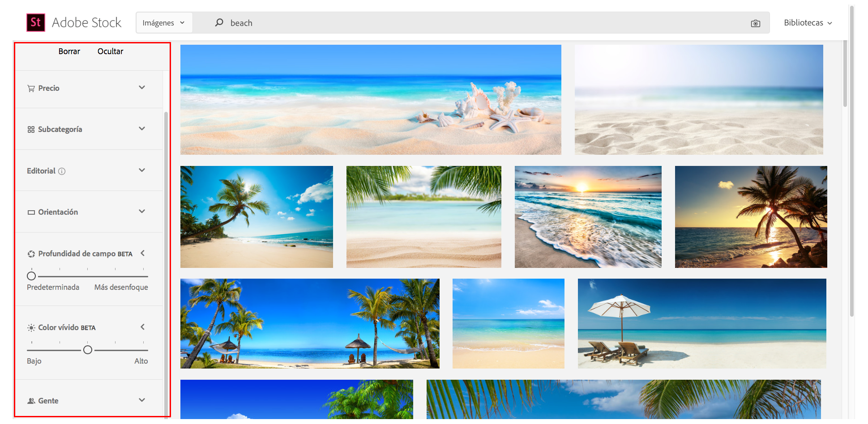Expand the Precio filter section
The width and height of the screenshot is (868, 424).
[x=142, y=88]
